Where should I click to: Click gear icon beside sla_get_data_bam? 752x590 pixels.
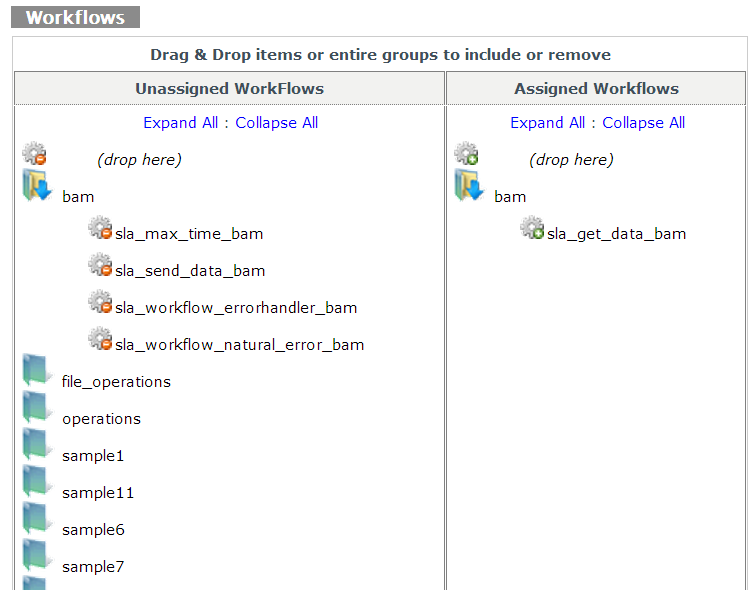pyautogui.click(x=532, y=229)
